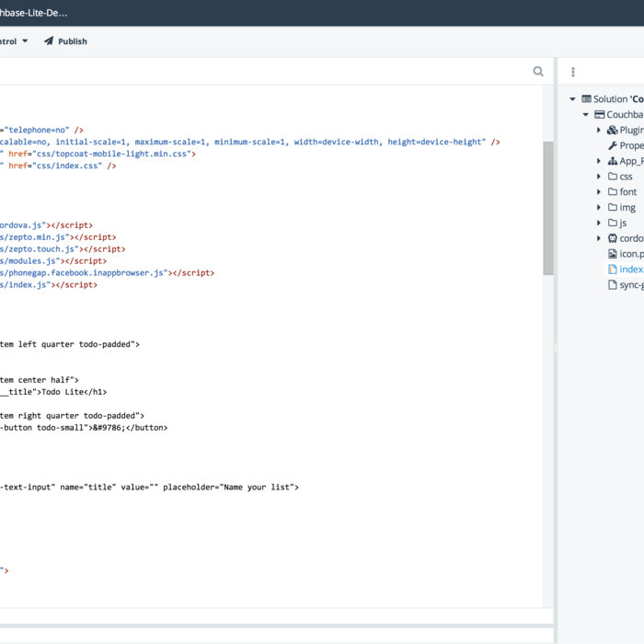Click the Couchbase project icon

click(x=600, y=115)
